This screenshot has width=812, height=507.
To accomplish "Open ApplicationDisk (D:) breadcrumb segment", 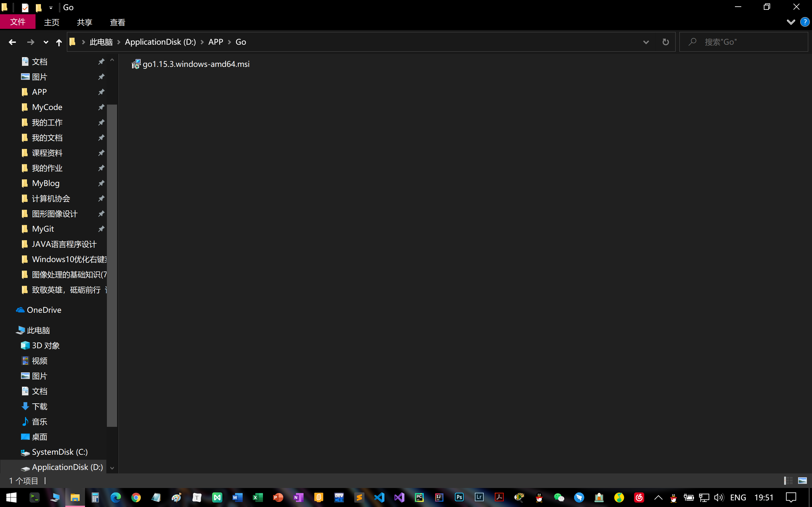I will (x=160, y=42).
